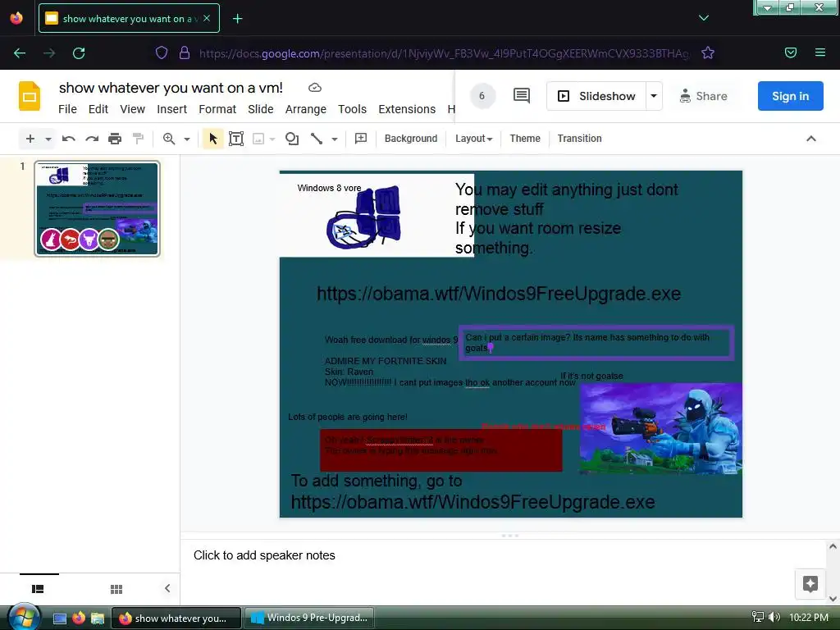Open the Extensions menu
This screenshot has height=630, width=840.
pyautogui.click(x=407, y=109)
